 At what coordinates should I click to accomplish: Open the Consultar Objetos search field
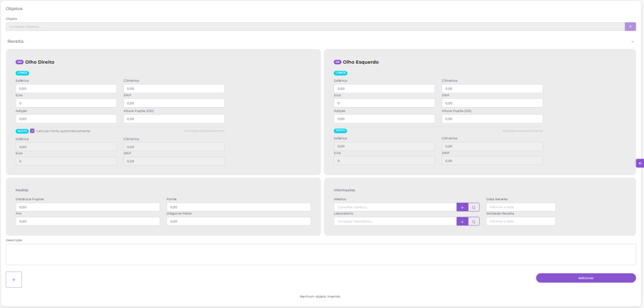coord(314,26)
